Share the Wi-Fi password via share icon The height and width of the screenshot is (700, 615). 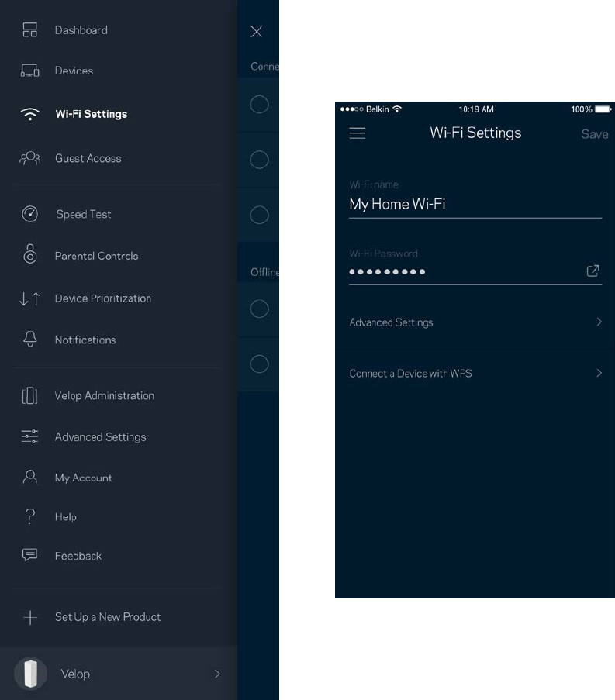tap(593, 271)
